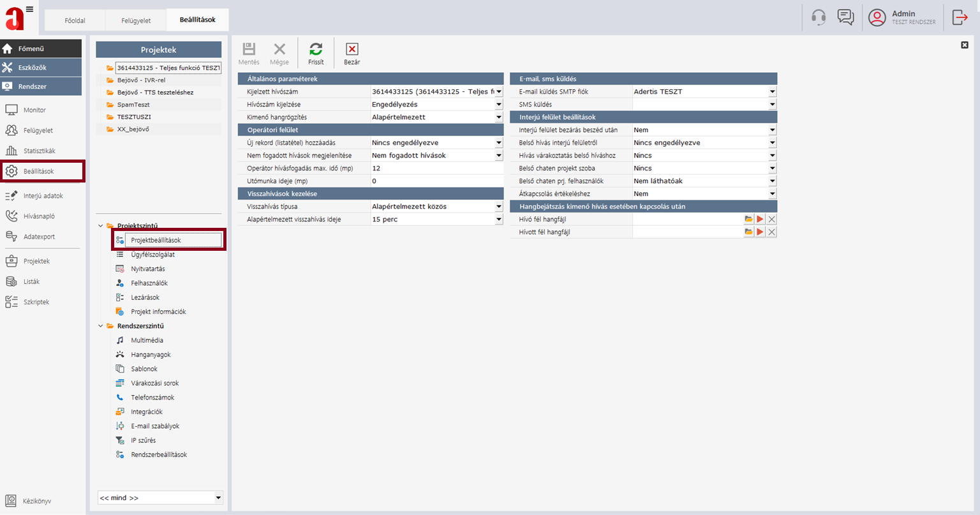Click the Utómunka ideje input field

pos(436,181)
